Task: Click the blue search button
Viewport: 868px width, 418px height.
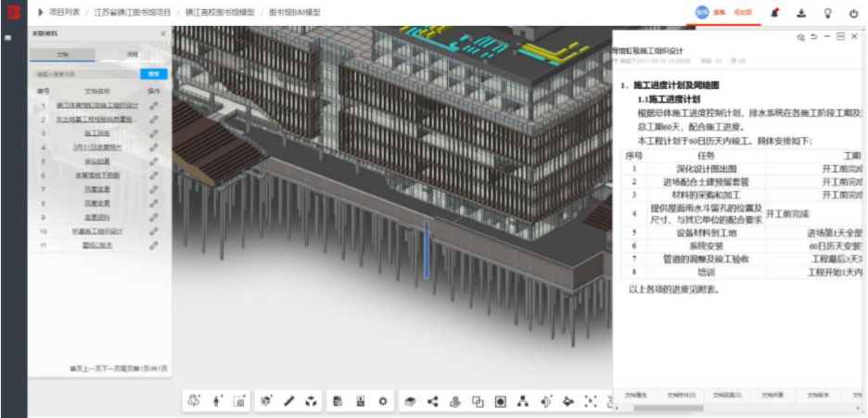Action: [154, 74]
